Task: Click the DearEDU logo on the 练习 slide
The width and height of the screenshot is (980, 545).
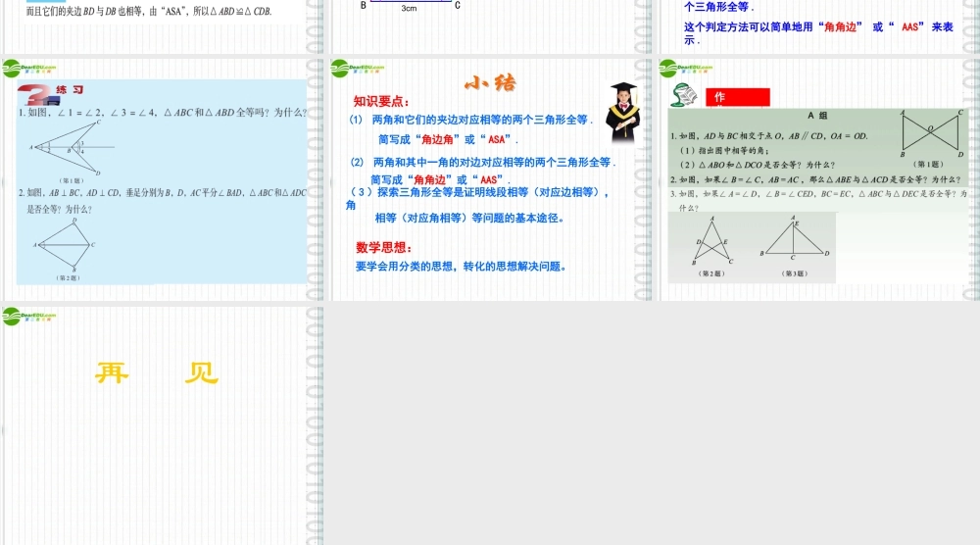Action: (x=28, y=69)
